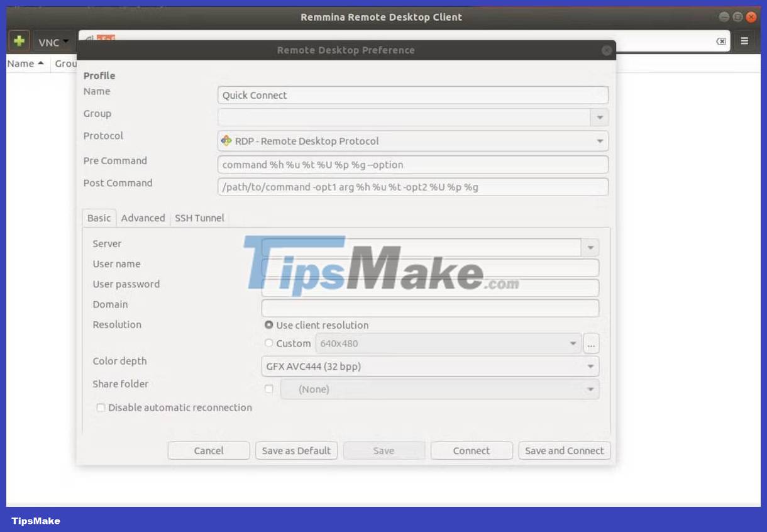The height and width of the screenshot is (532, 767).
Task: Click the User name input field
Action: coord(430,268)
